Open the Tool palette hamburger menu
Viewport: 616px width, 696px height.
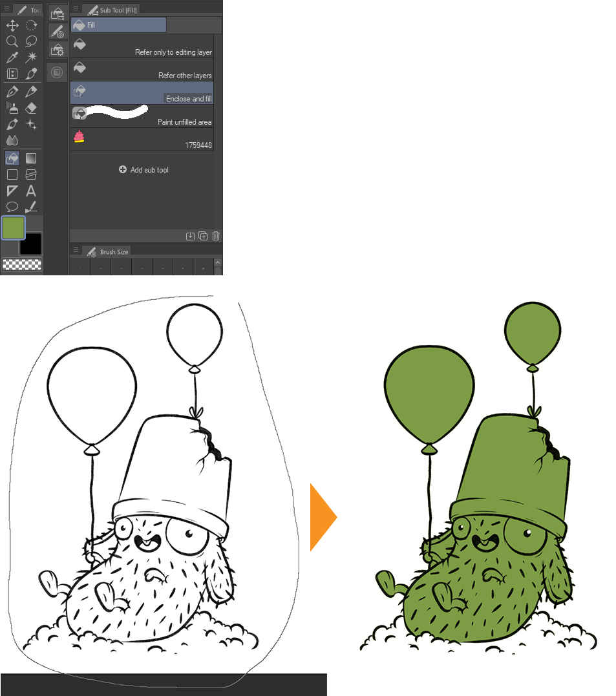pos(7,9)
